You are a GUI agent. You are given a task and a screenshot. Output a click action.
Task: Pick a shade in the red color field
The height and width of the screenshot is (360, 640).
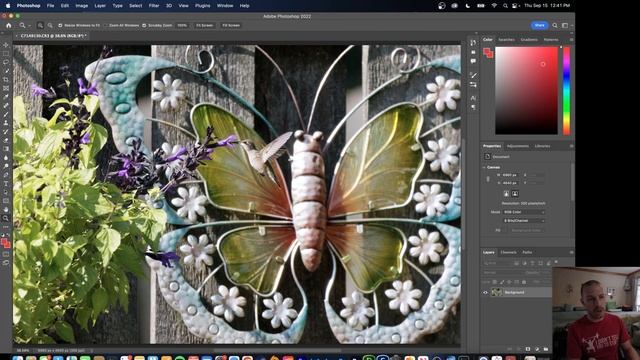(527, 90)
